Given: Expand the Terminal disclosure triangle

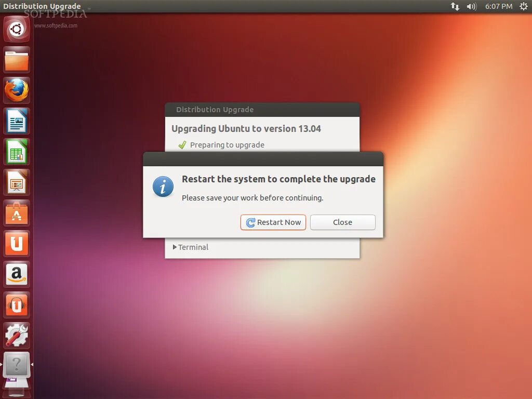Looking at the screenshot, I should pyautogui.click(x=175, y=247).
